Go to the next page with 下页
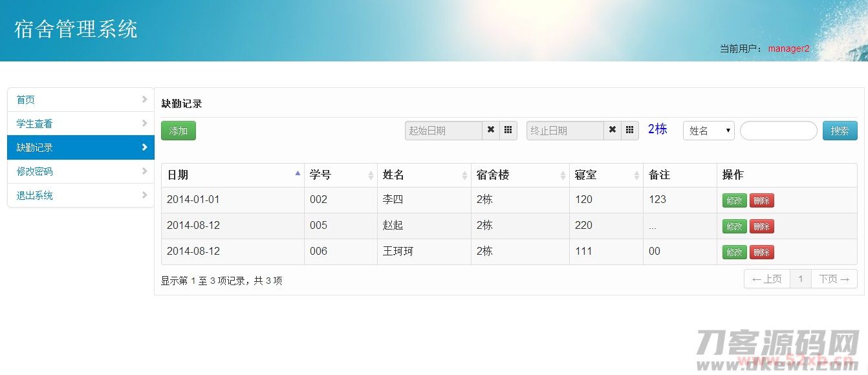Image resolution: width=868 pixels, height=375 pixels. click(x=834, y=279)
